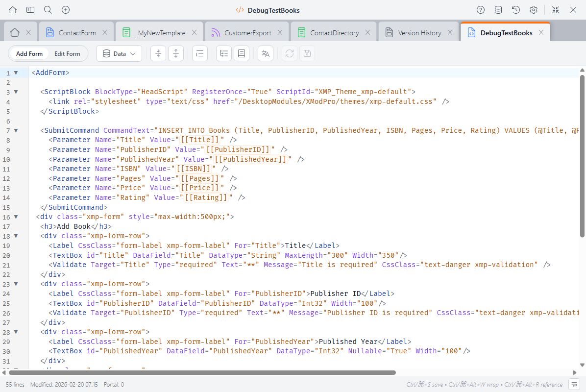This screenshot has width=586, height=392.
Task: Close the DebugTestBooks tab
Action: click(x=541, y=33)
